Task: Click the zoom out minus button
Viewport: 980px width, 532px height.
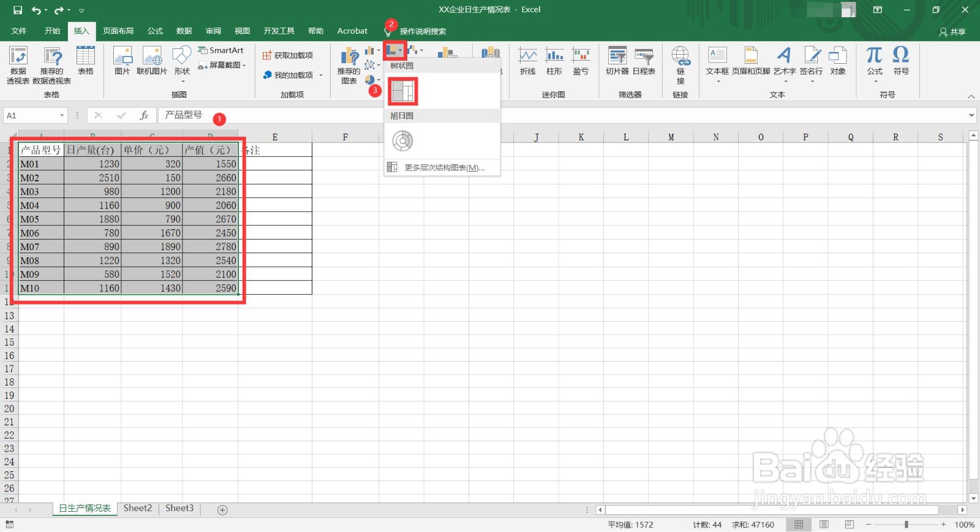Action: [869, 525]
